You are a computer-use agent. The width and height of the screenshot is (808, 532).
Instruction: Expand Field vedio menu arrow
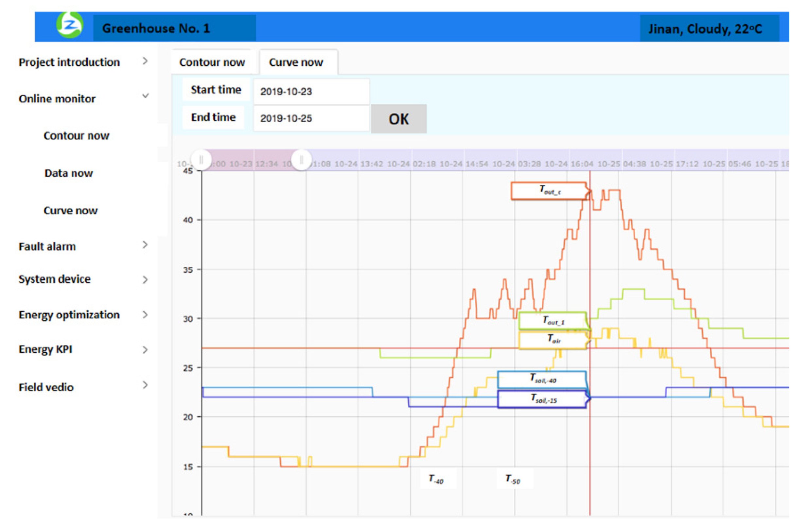145,385
